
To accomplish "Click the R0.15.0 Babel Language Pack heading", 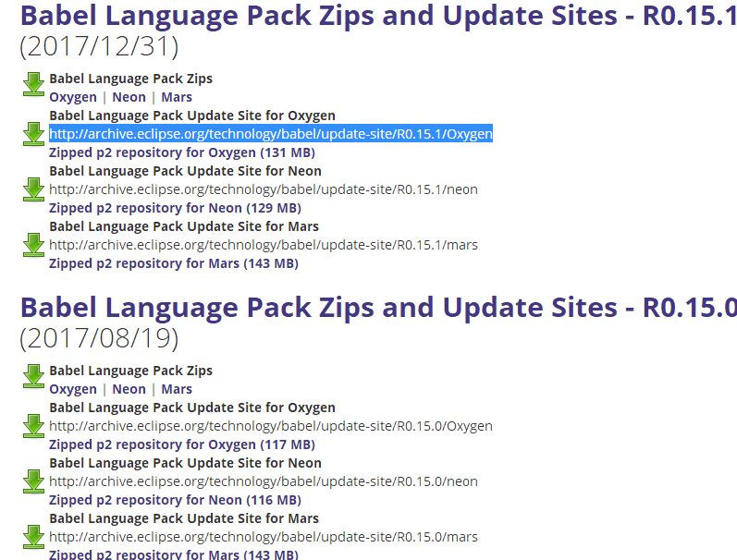I will click(x=378, y=308).
